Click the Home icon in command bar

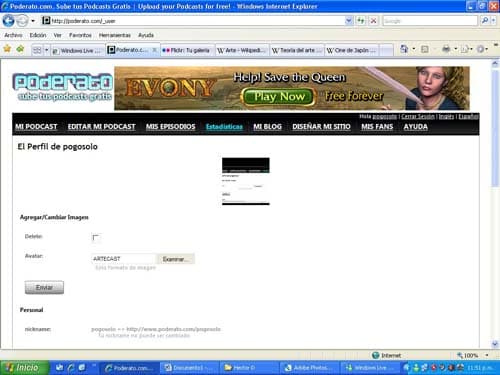tap(404, 49)
